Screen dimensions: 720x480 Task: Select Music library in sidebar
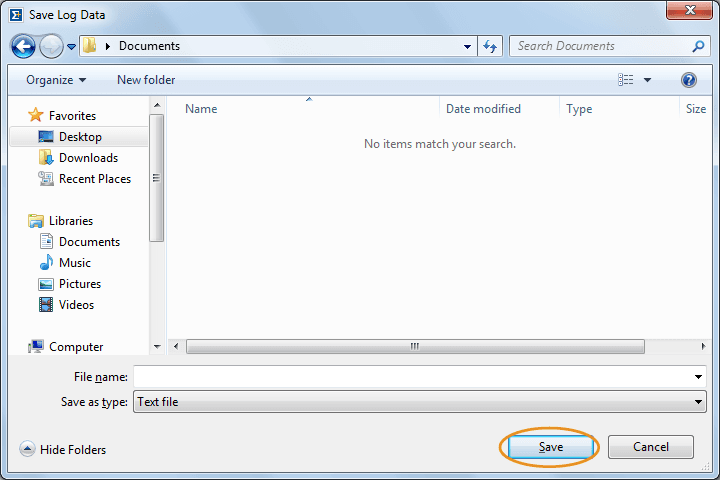[x=74, y=263]
